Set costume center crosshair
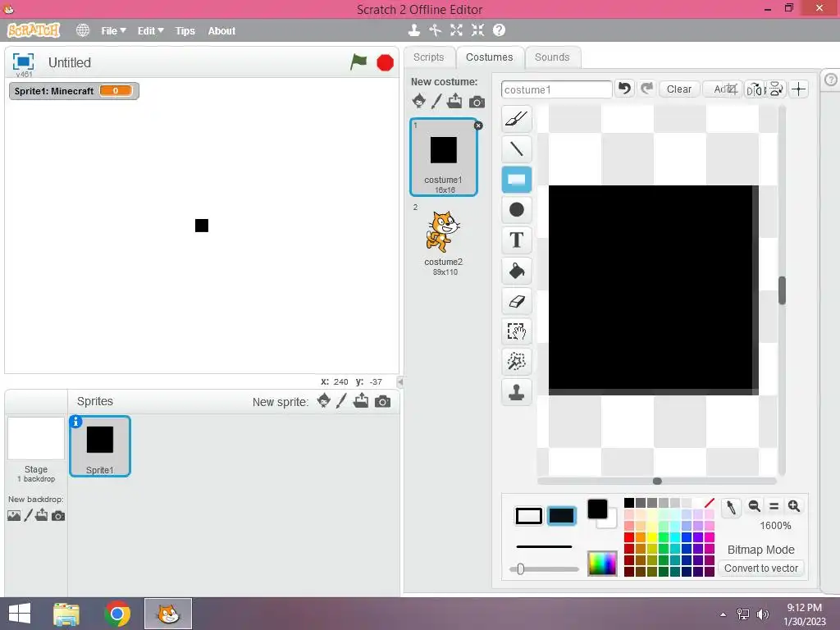The image size is (840, 630). click(799, 89)
